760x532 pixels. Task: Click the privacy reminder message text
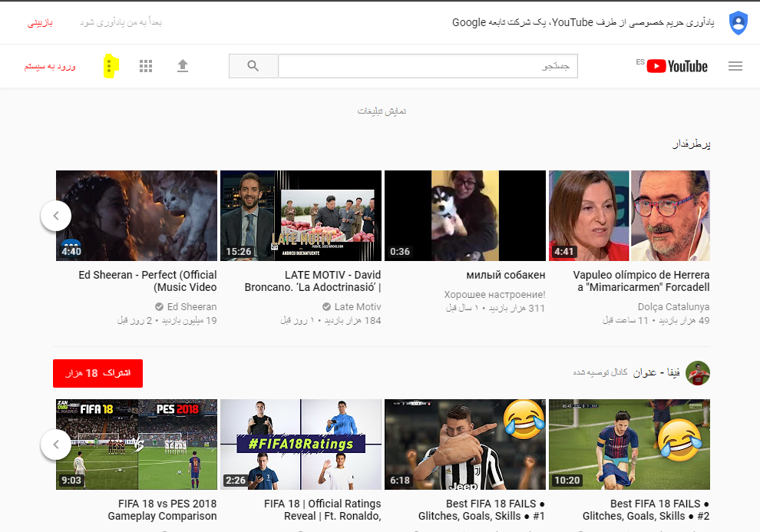tap(583, 22)
